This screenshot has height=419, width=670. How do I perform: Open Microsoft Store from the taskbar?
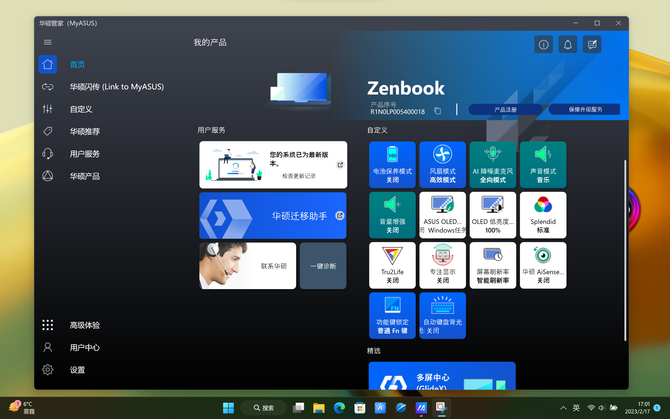click(x=360, y=408)
